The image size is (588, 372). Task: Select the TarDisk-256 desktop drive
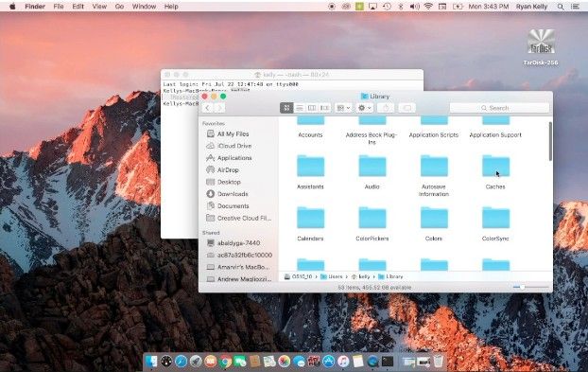tap(541, 47)
